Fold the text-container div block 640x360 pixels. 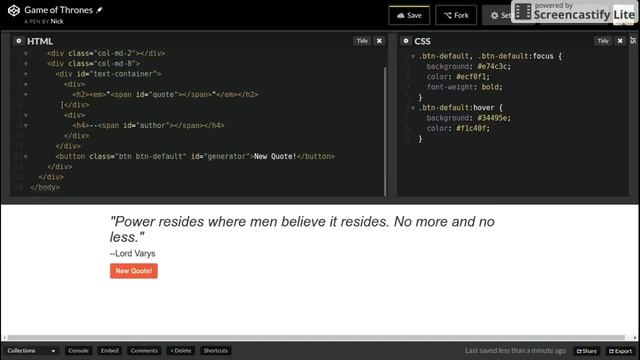pos(26,74)
